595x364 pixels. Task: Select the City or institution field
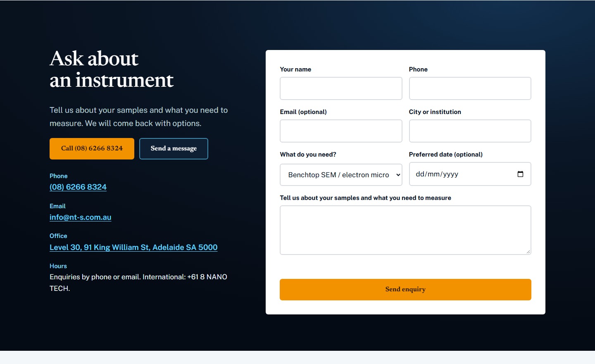[470, 131]
